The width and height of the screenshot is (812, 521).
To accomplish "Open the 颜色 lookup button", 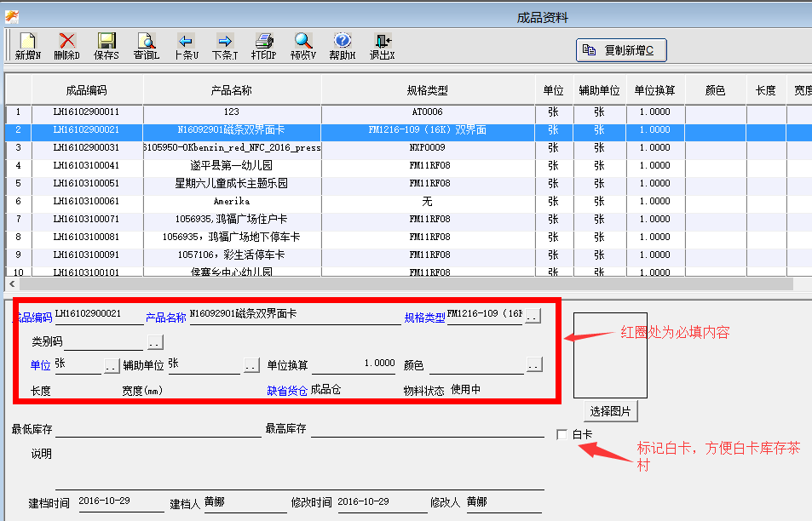I will click(x=534, y=364).
